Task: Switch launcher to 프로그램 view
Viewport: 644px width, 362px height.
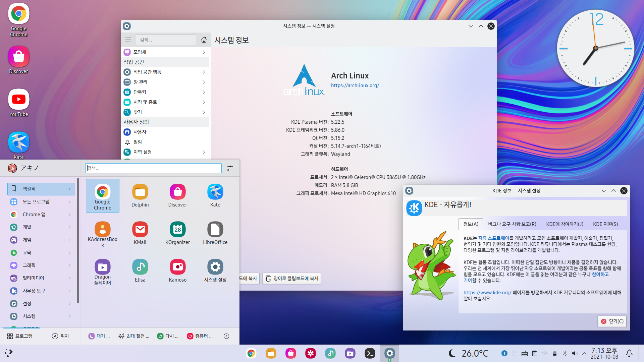Action: coord(20,336)
